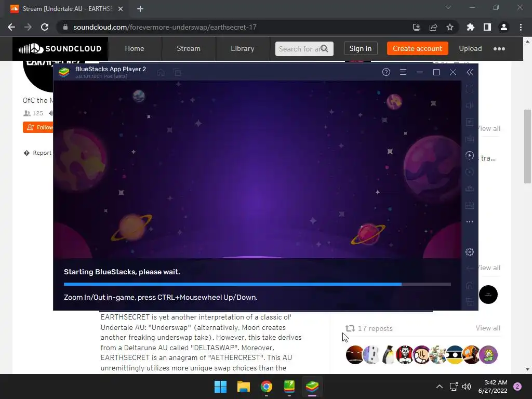Bookmark this page with star icon
532x399 pixels.
(x=450, y=27)
